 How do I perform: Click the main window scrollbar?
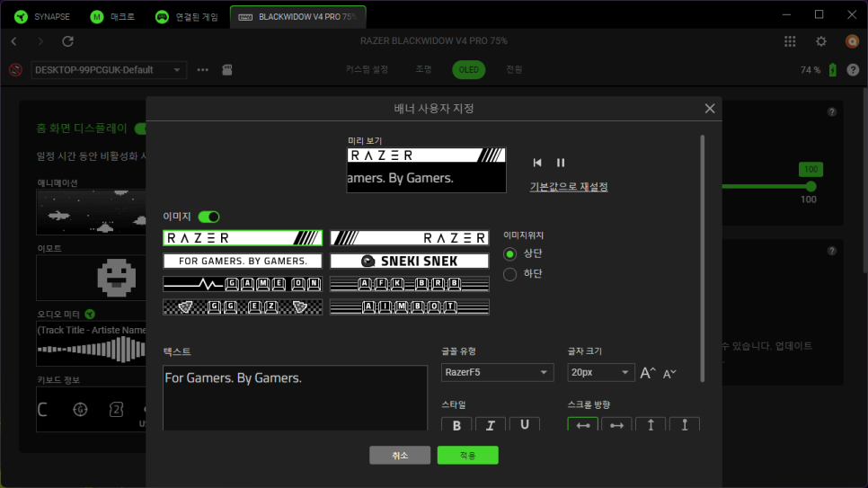[x=864, y=180]
